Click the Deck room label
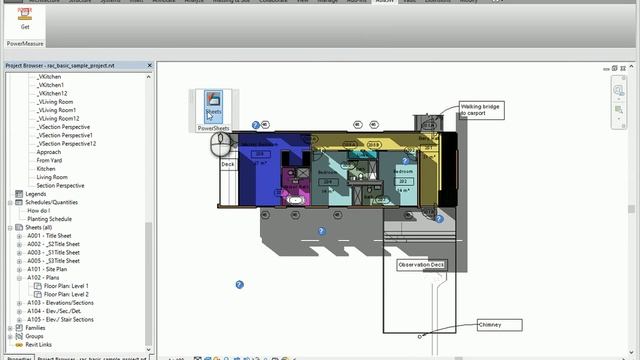The image size is (640, 360). tap(228, 164)
